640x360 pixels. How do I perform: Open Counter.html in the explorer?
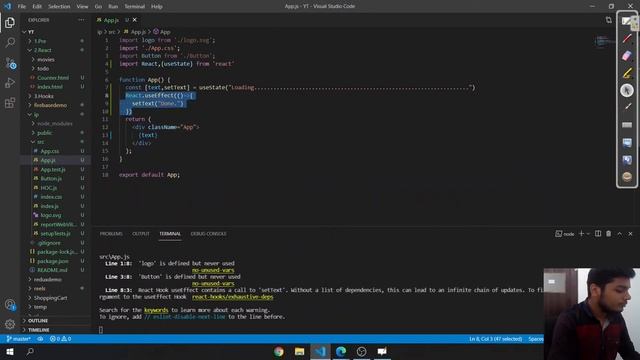53,78
